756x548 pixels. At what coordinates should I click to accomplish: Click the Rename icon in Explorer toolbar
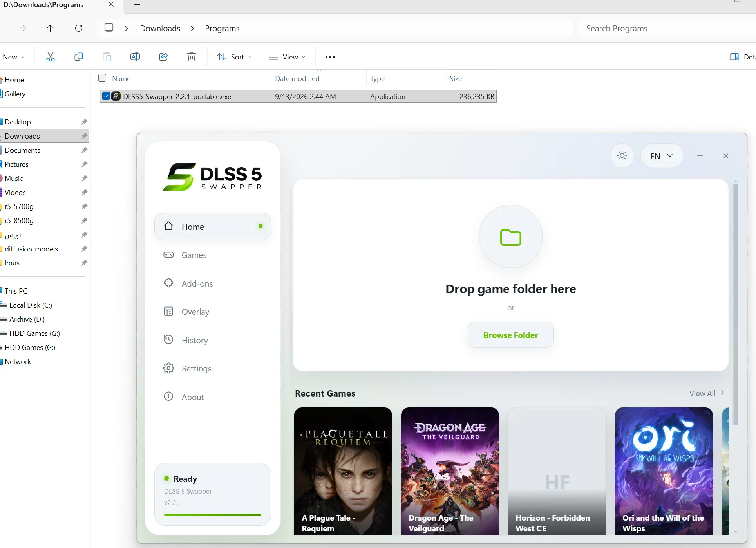coord(135,57)
